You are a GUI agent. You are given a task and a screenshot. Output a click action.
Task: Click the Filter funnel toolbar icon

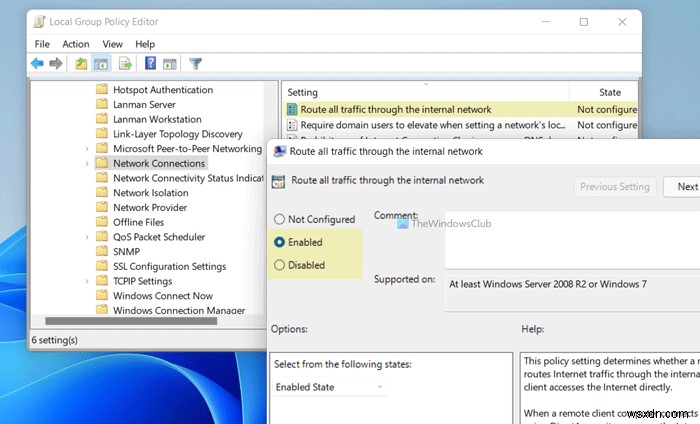pyautogui.click(x=196, y=63)
